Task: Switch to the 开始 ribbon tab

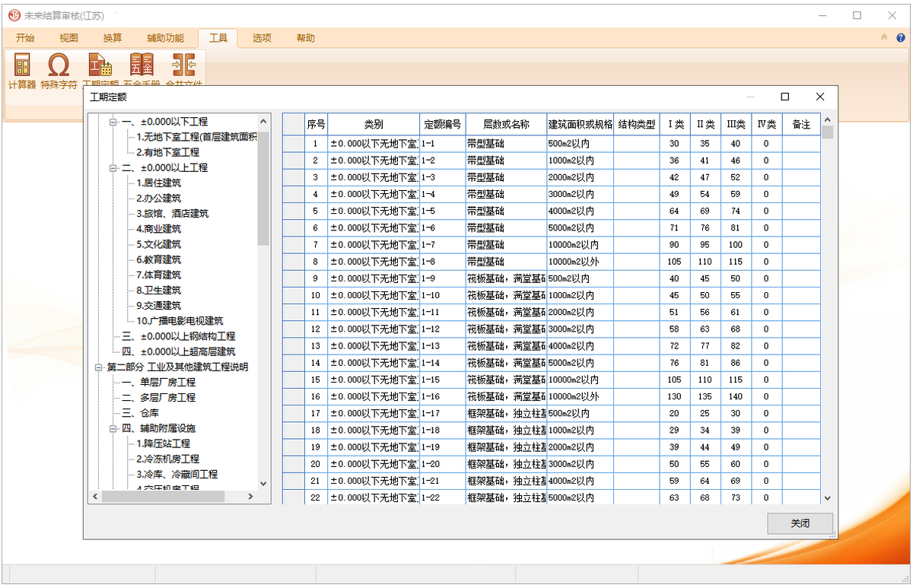Action: [25, 38]
